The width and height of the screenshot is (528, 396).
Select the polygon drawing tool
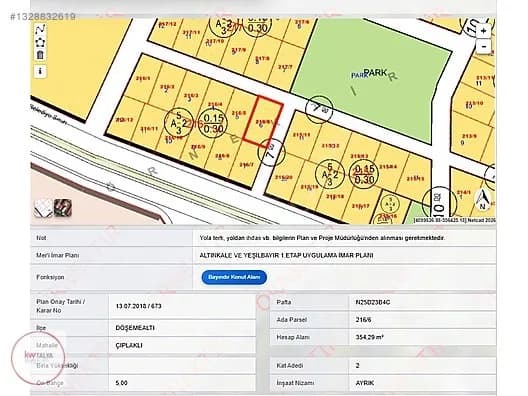[x=40, y=42]
